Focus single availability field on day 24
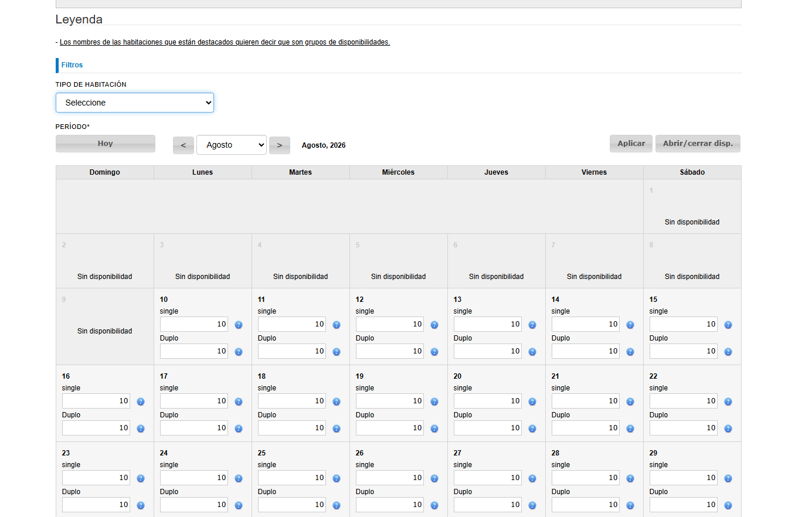This screenshot has height=517, width=812. pos(194,478)
